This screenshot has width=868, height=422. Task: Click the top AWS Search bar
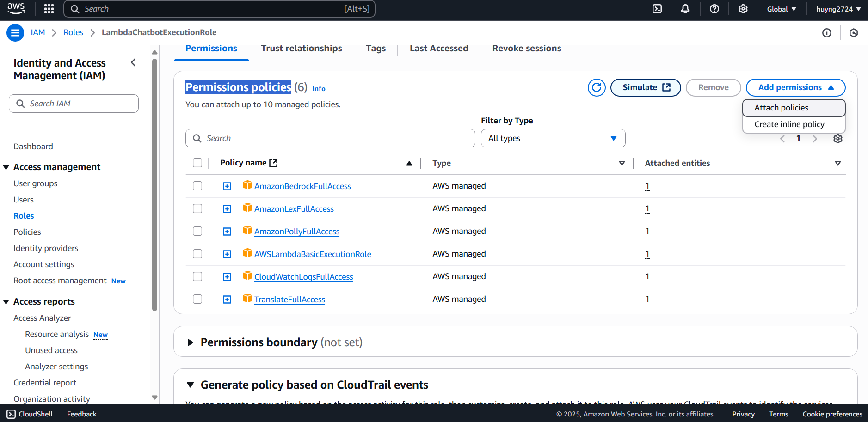coord(219,9)
